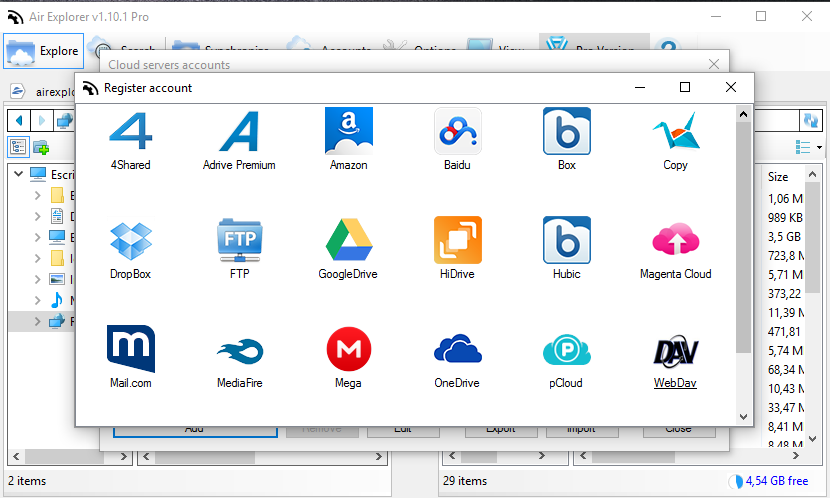Click the new folder icon with plus
This screenshot has width=830, height=498.
pos(41,147)
